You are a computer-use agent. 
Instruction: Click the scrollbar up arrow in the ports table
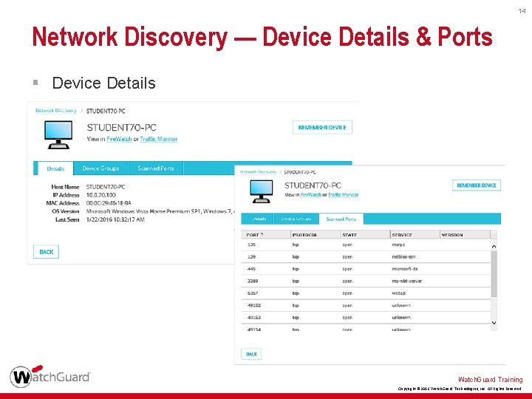click(x=494, y=246)
